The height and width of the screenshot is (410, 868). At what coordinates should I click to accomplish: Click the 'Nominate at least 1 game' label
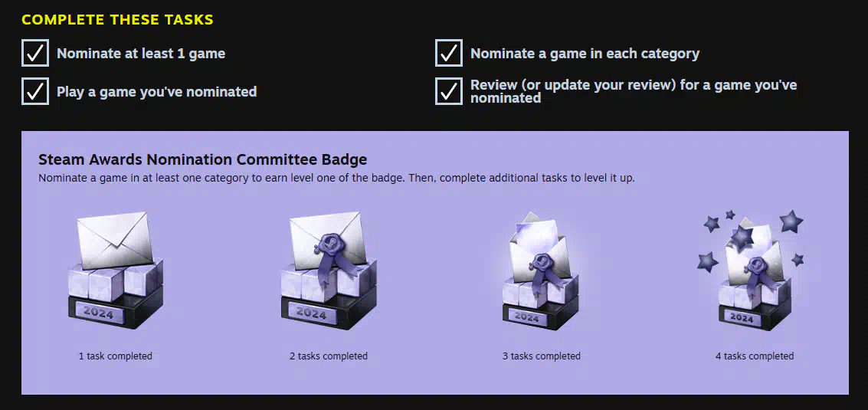point(141,54)
